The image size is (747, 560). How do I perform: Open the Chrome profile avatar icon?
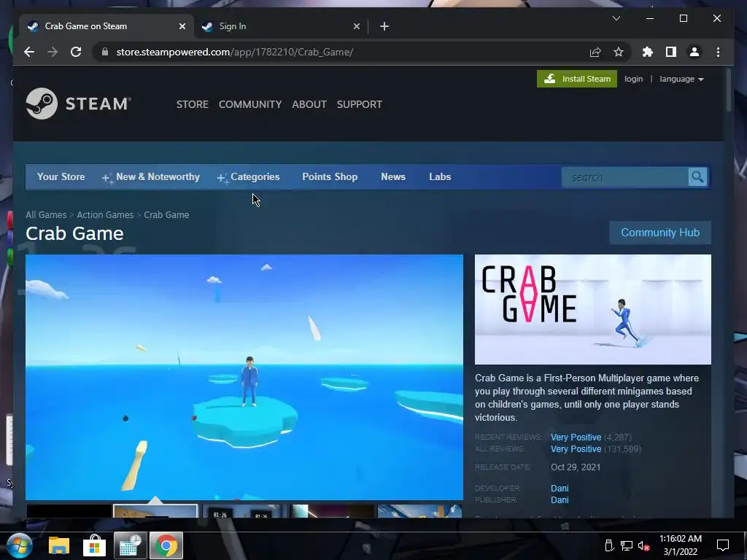(694, 52)
